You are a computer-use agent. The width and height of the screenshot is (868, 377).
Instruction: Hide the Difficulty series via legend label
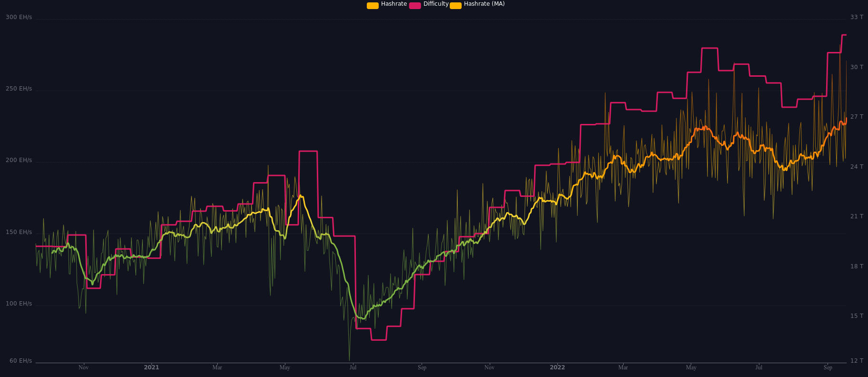(x=435, y=4)
